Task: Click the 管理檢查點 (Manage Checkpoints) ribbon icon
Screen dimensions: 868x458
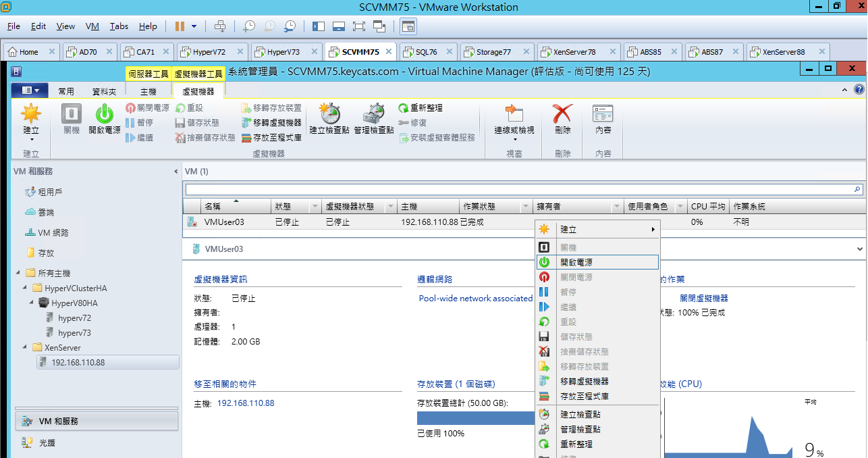Action: tap(374, 113)
